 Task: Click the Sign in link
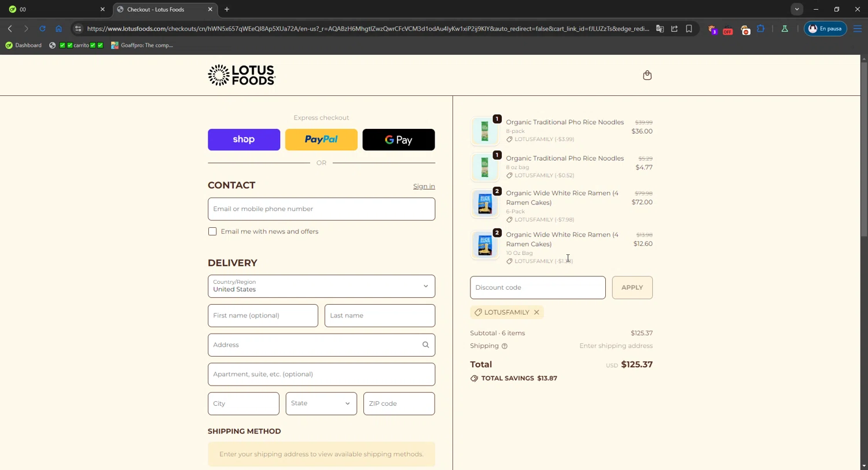click(x=424, y=186)
